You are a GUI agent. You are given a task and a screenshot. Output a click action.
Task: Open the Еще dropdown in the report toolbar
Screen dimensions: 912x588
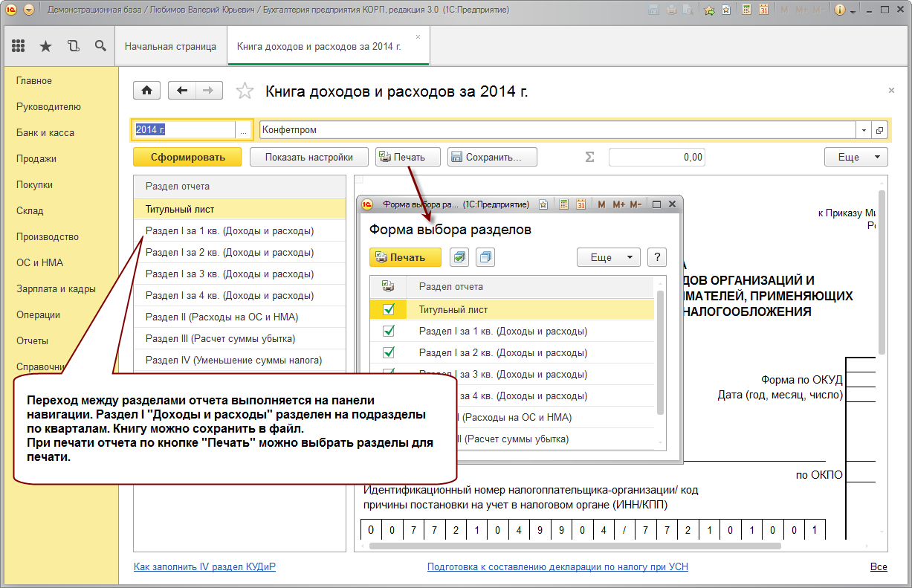tap(856, 157)
